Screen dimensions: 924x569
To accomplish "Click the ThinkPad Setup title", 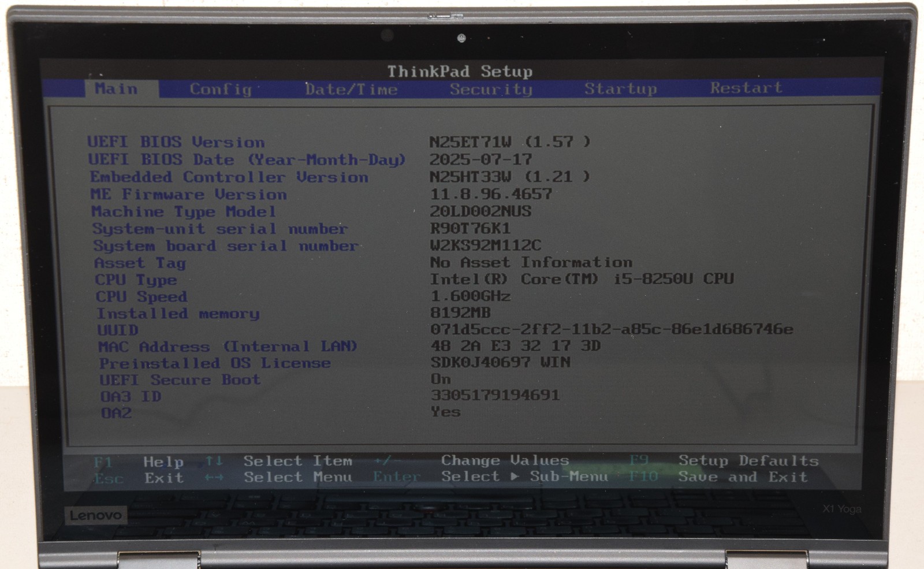I will tap(460, 72).
